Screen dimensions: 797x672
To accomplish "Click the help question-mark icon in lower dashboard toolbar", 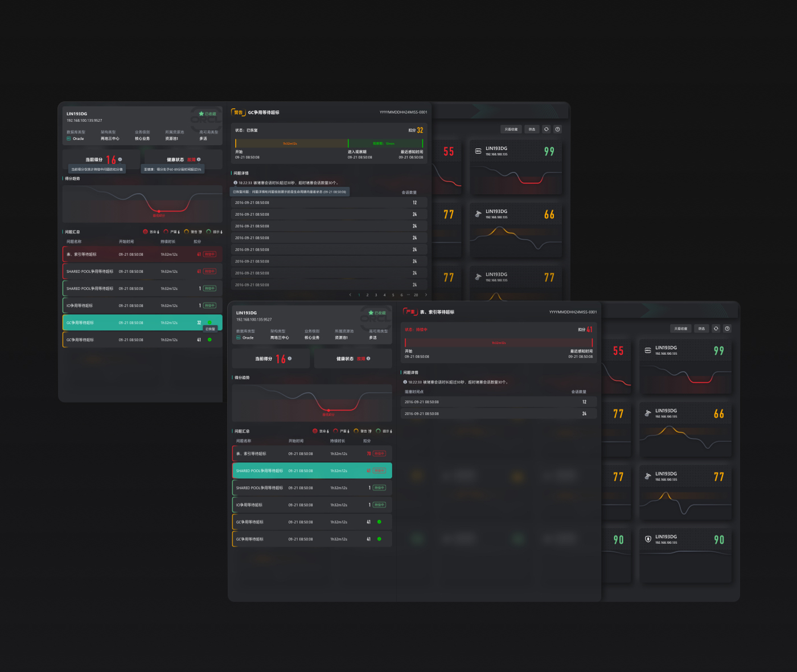I will point(727,329).
